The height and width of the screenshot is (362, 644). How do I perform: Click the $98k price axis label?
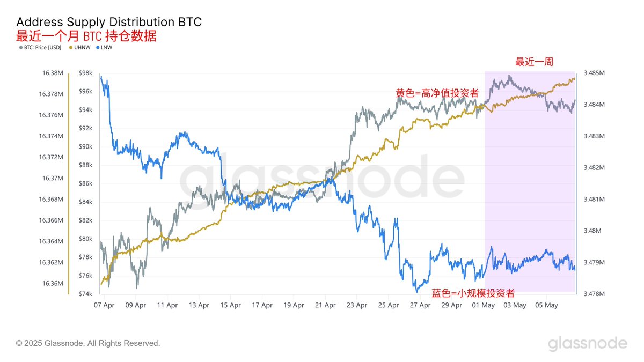[85, 73]
